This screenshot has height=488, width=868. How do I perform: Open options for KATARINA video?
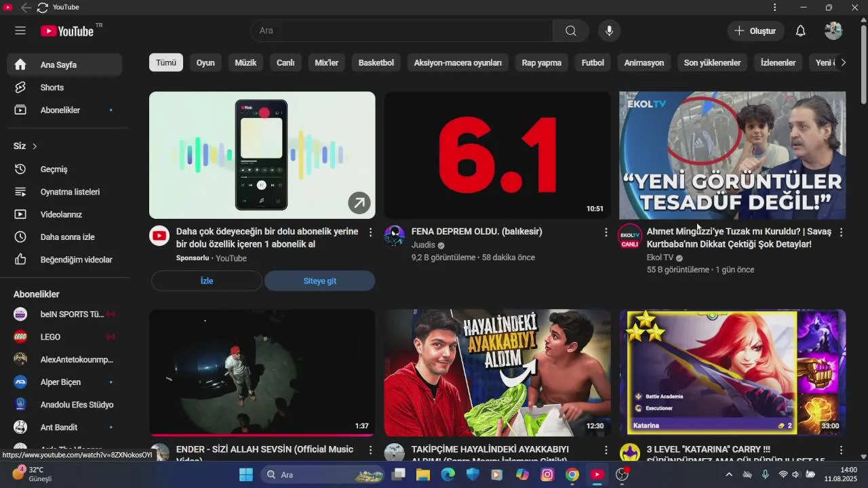point(841,450)
